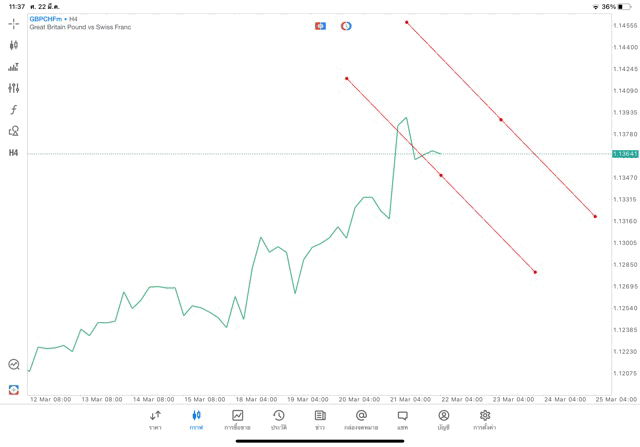Toggle the blue-red circular icon at top

(x=346, y=26)
